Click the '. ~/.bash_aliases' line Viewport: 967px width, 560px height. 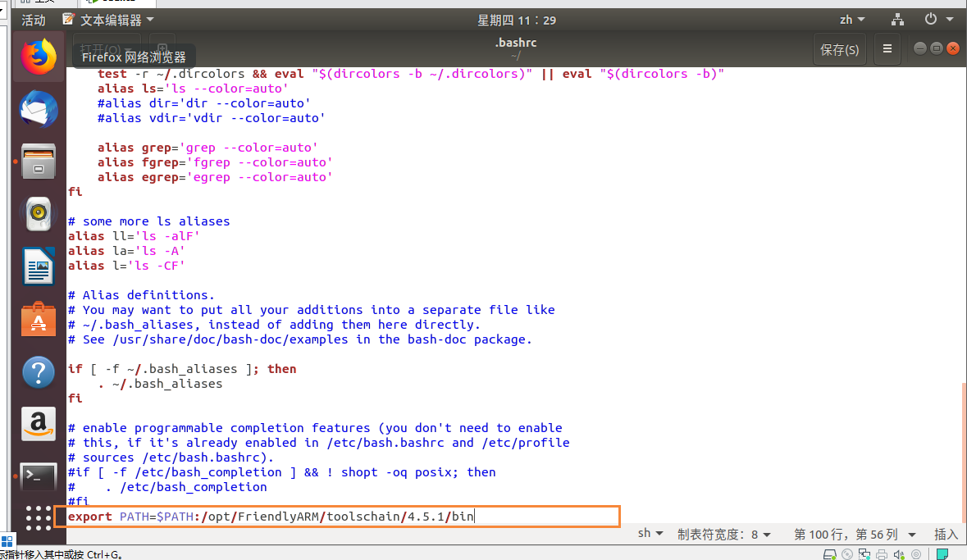(x=160, y=384)
